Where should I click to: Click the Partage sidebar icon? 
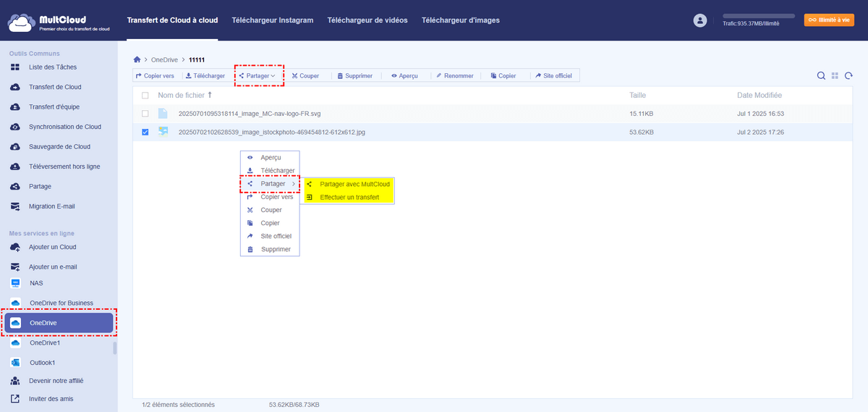point(15,186)
